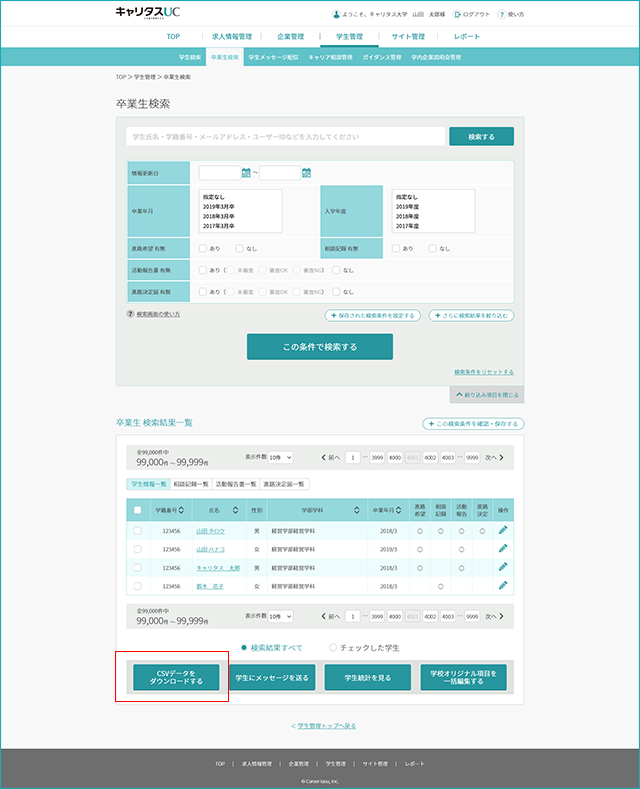Check the あり checkbox for 進路希望有無

pos(203,248)
